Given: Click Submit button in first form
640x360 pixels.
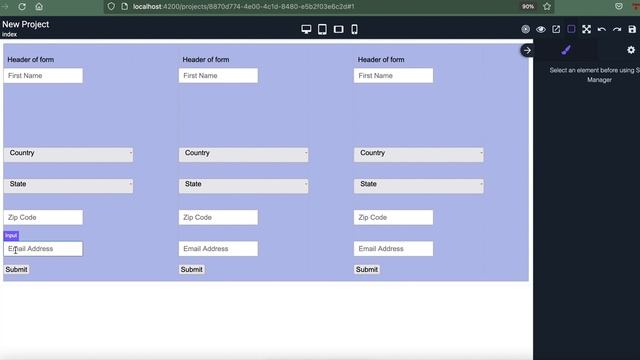Looking at the screenshot, I should click(16, 269).
